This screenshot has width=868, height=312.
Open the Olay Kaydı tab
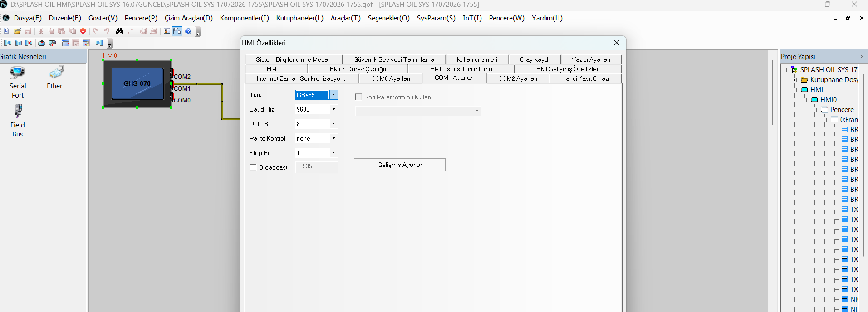535,59
